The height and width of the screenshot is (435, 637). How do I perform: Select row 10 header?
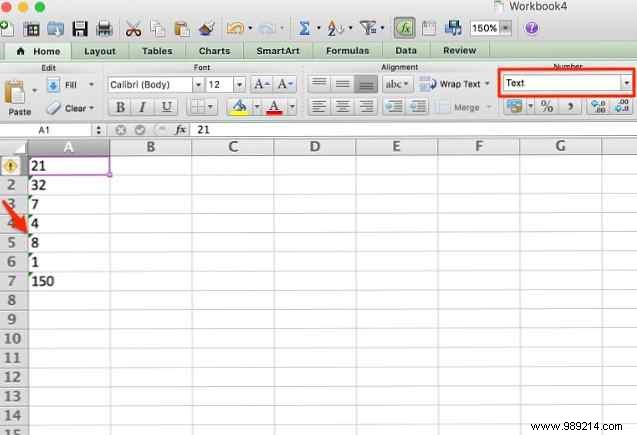point(12,338)
